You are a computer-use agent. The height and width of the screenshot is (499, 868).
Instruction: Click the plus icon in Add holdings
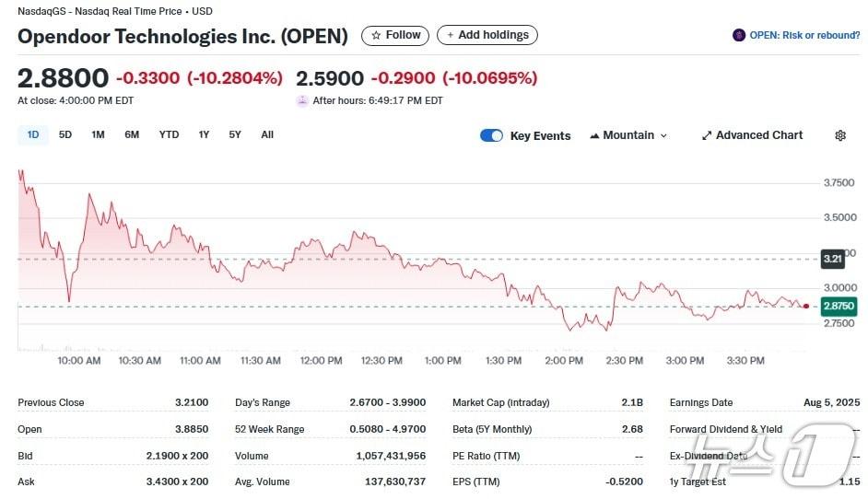[450, 35]
